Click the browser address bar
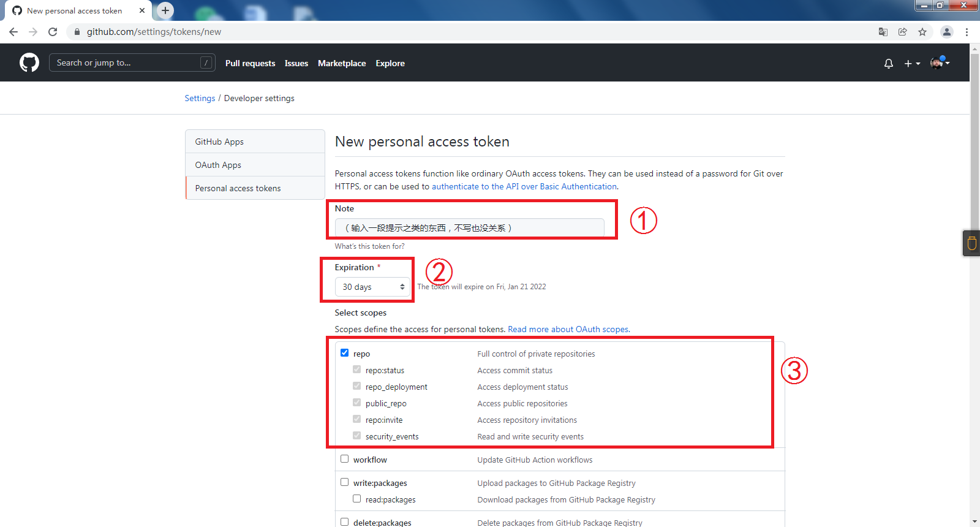Image resolution: width=980 pixels, height=527 pixels. pos(472,32)
